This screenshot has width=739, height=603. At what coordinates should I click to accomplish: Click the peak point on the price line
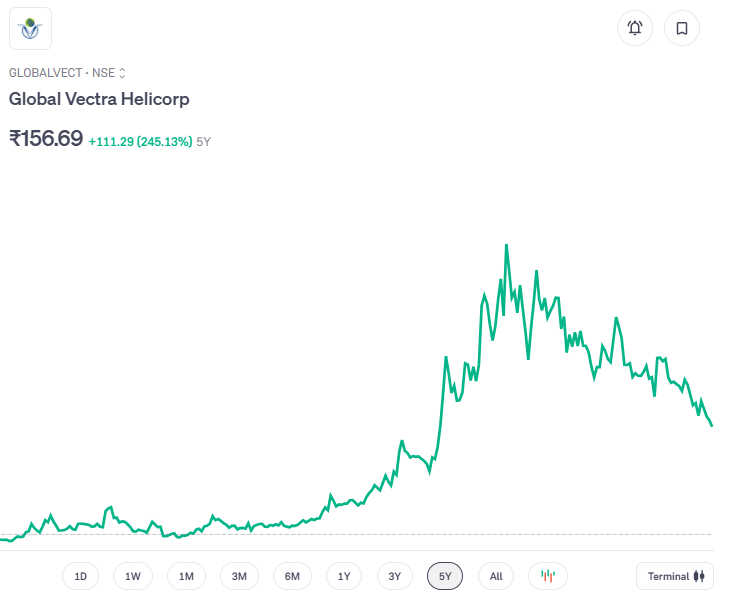(x=506, y=245)
